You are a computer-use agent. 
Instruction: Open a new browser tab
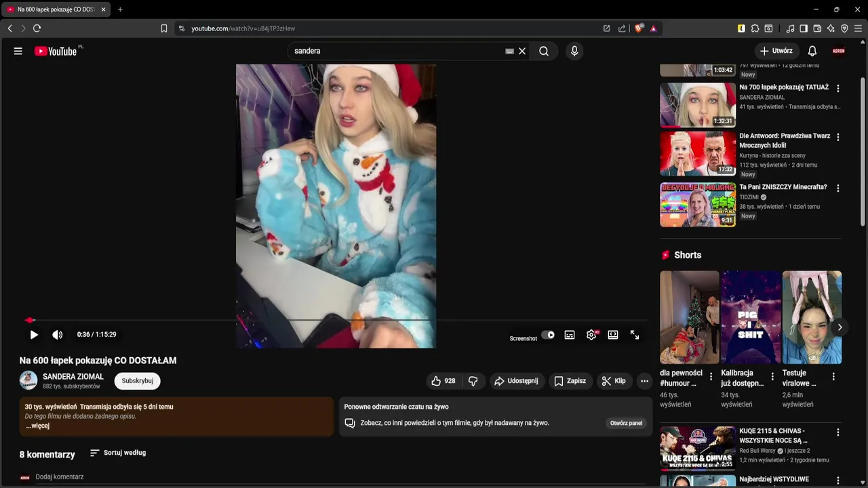(x=120, y=9)
